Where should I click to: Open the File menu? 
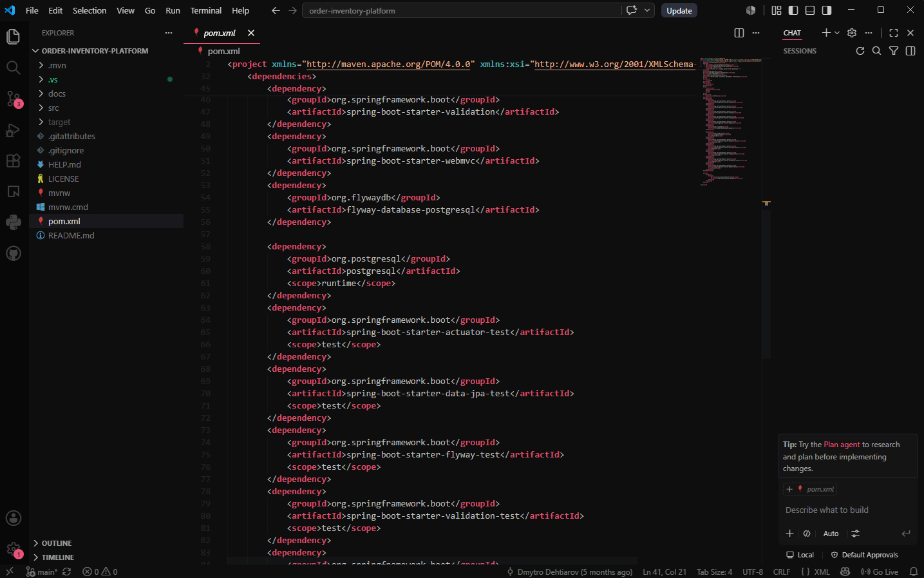click(x=32, y=10)
